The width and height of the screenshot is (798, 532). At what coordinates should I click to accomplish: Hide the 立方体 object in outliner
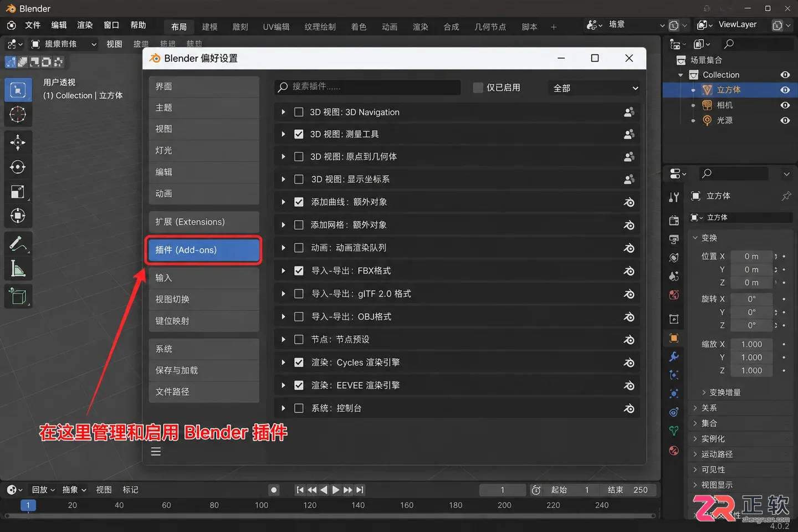785,90
